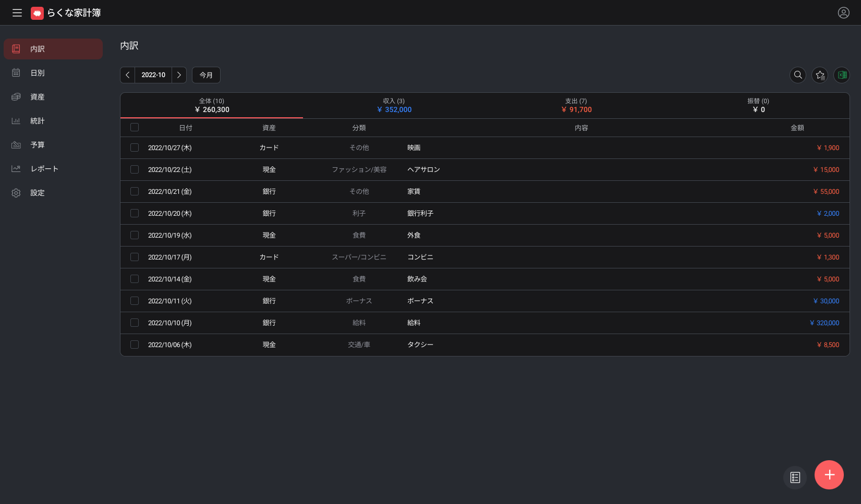
Task: Open the 設定 sidebar menu item
Action: coord(53,192)
